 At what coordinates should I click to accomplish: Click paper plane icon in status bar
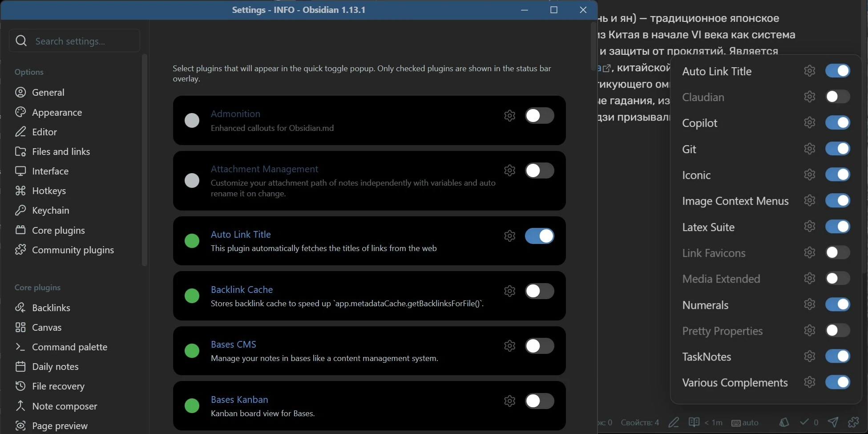point(833,422)
